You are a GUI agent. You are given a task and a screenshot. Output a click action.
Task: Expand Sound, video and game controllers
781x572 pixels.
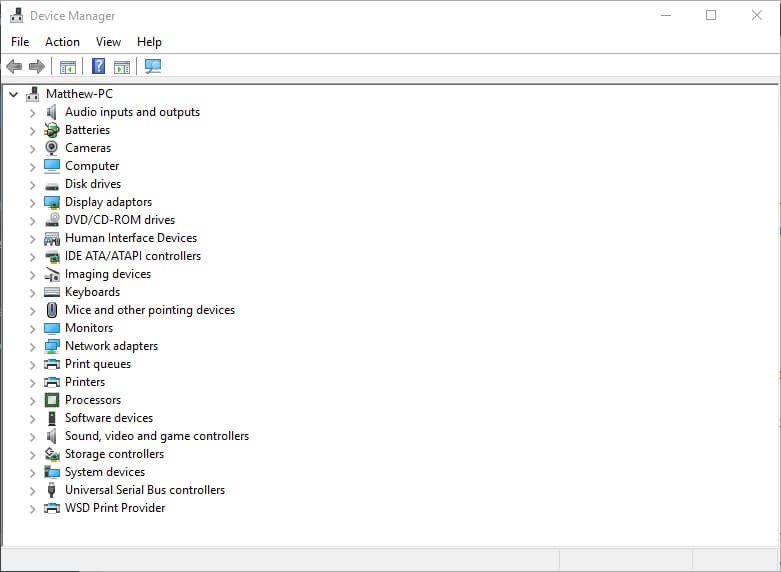click(32, 437)
